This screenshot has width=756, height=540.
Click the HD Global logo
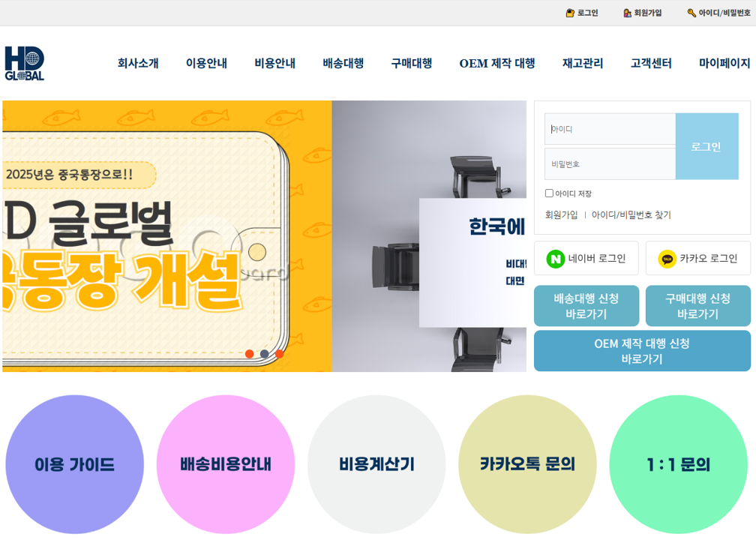pyautogui.click(x=25, y=63)
